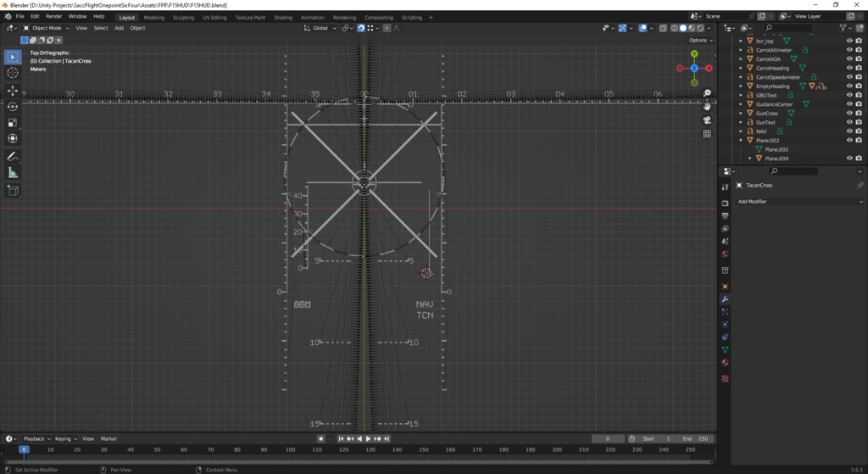Open the Physics properties tab
Viewport: 868px width, 474px height.
click(726, 325)
